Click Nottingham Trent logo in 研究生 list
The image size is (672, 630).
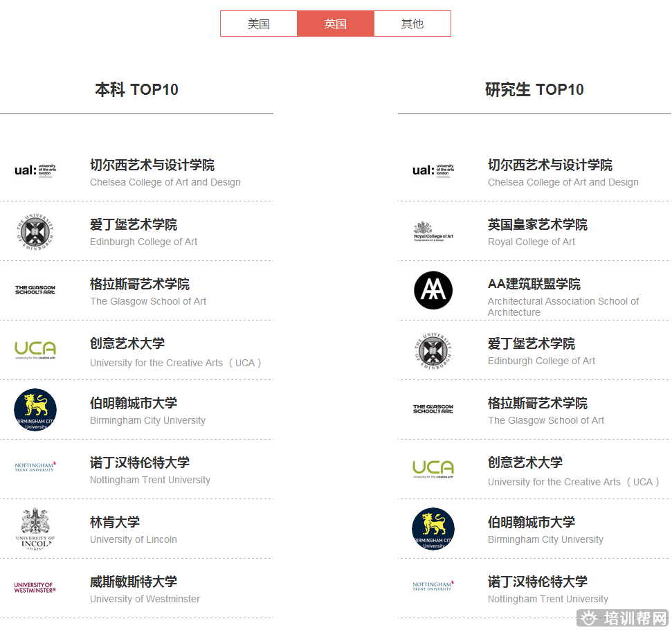point(433,586)
